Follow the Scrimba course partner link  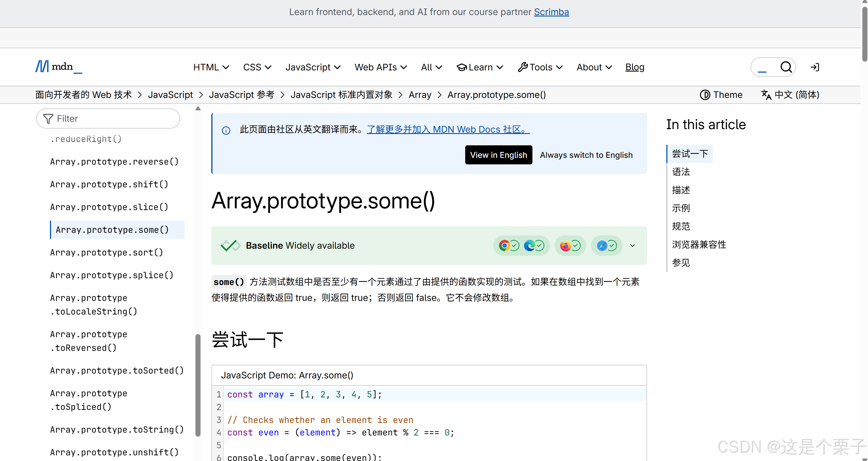[551, 12]
